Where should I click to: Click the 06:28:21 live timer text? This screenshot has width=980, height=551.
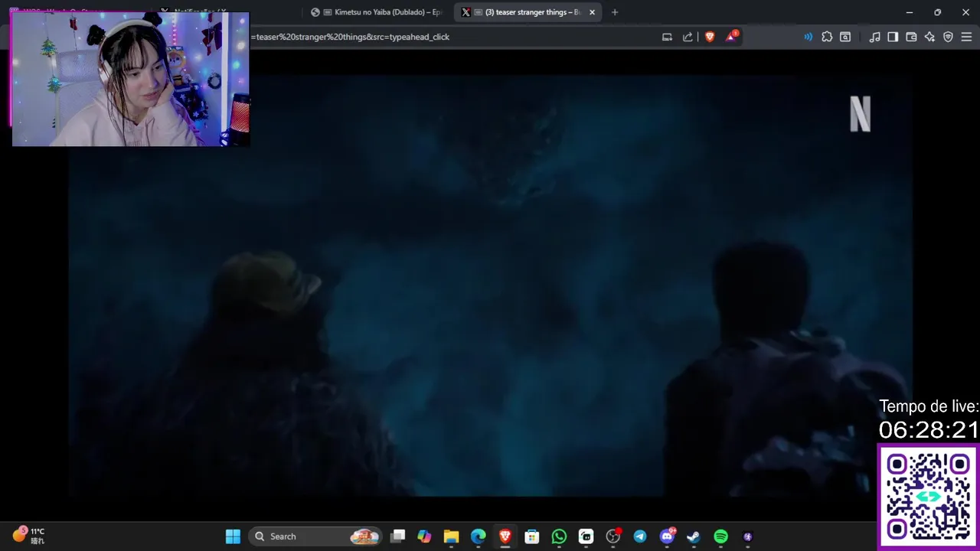click(x=929, y=429)
